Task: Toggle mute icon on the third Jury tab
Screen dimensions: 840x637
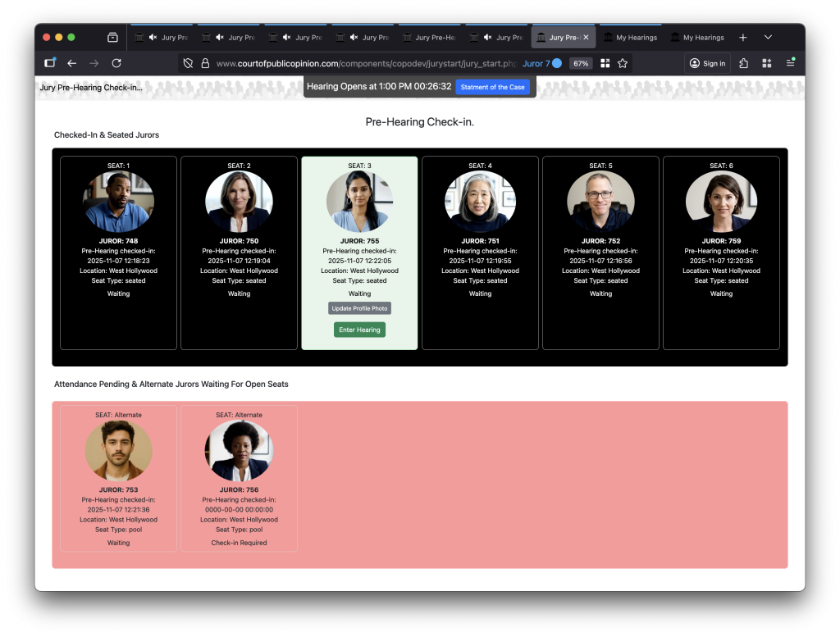Action: 287,38
